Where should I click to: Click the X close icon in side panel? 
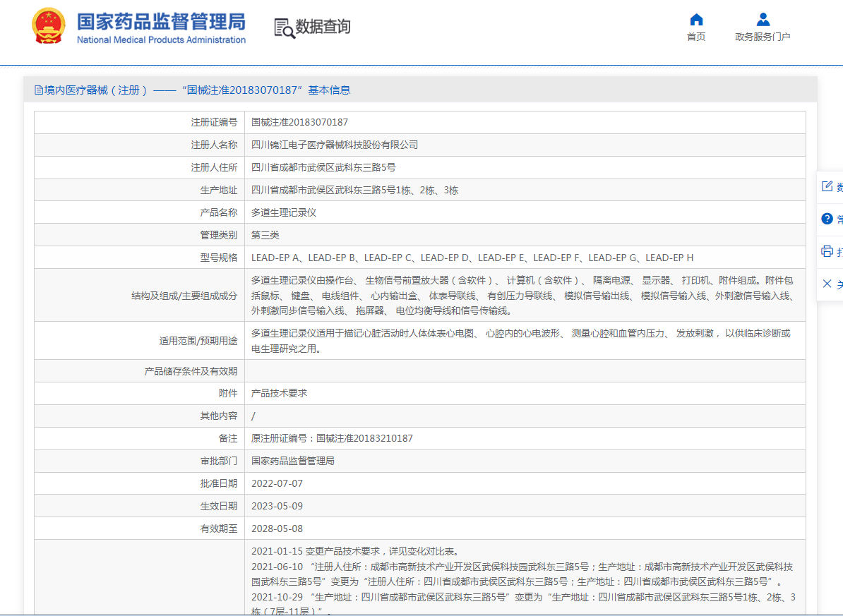(x=827, y=283)
